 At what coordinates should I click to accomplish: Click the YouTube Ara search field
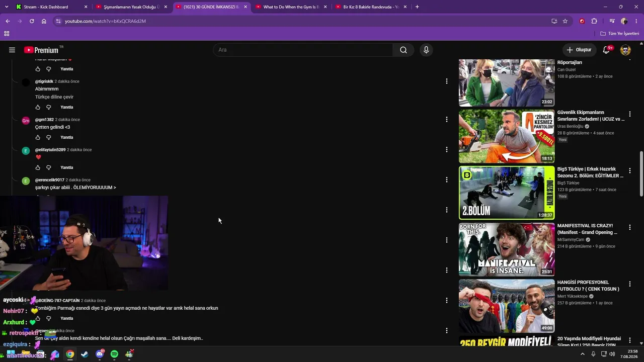click(x=303, y=50)
